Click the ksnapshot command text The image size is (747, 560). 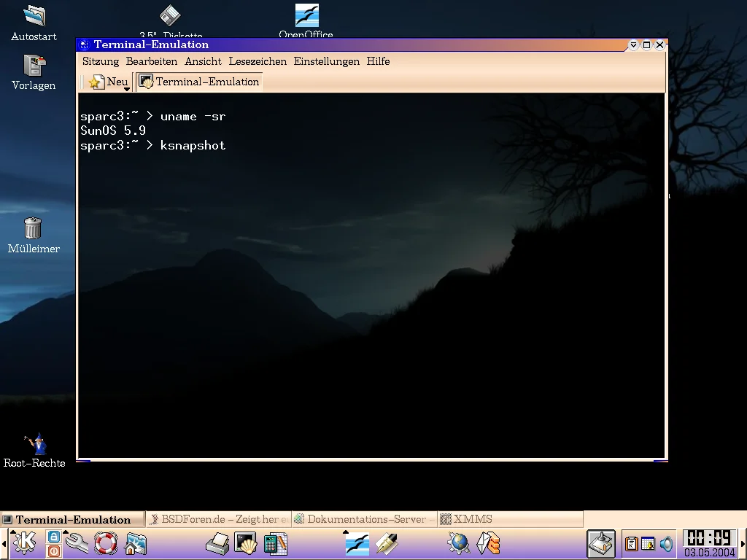pos(193,145)
